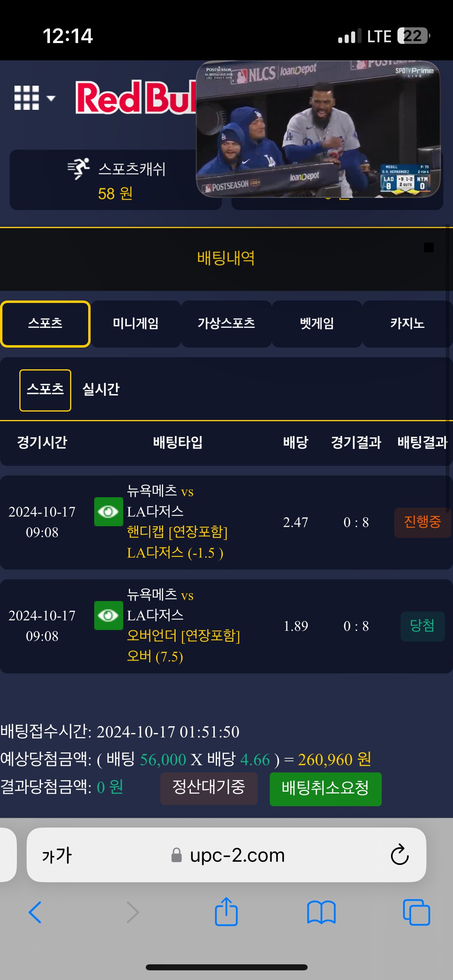The width and height of the screenshot is (453, 980).
Task: Open the grid menu icon
Action: coord(27,98)
